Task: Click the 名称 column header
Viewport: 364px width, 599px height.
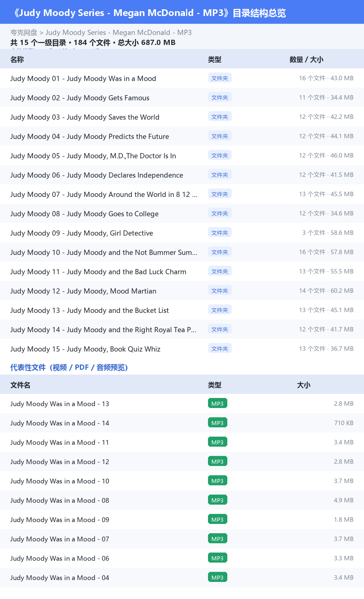Action: click(x=17, y=59)
